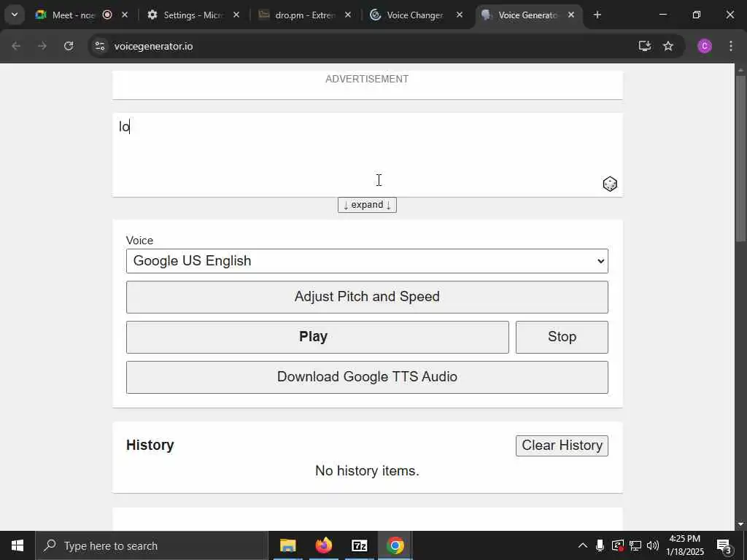Open Firefox from taskbar
This screenshot has height=560, width=747.
click(323, 545)
